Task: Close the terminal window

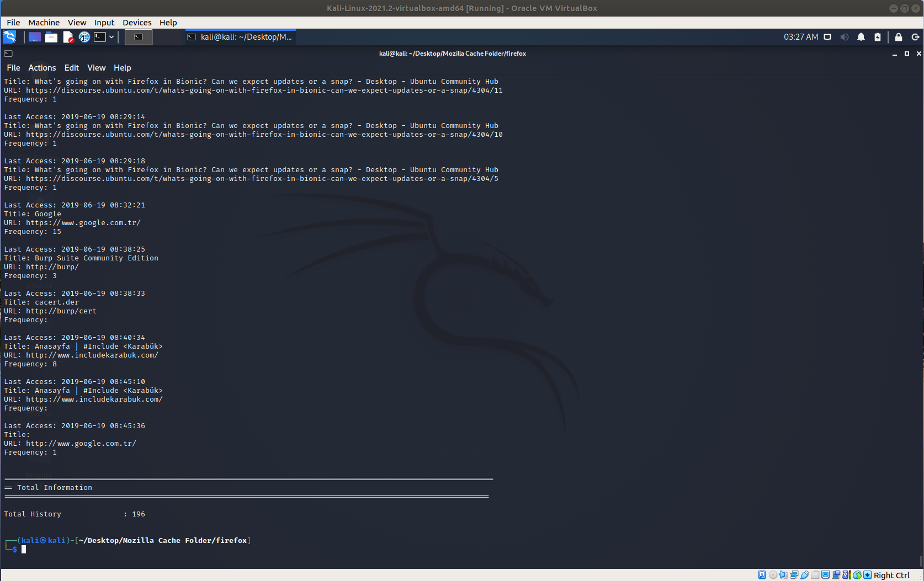Action: pos(919,54)
